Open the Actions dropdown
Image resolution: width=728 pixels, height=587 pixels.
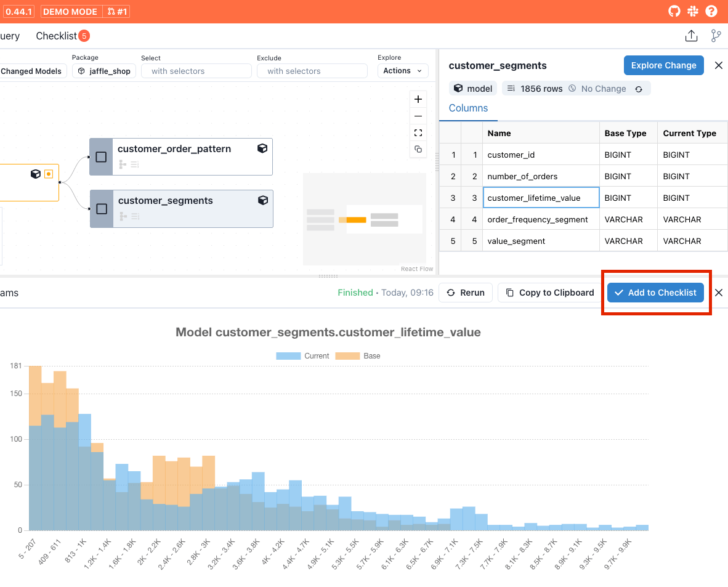pos(403,71)
